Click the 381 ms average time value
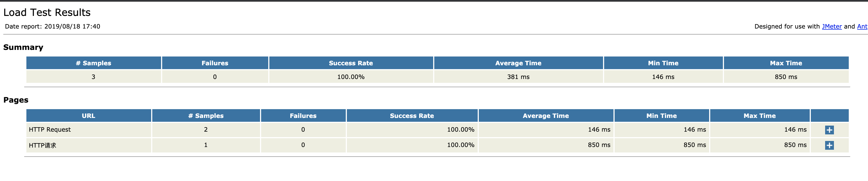Viewport: 868px width, 181px height. pos(518,77)
